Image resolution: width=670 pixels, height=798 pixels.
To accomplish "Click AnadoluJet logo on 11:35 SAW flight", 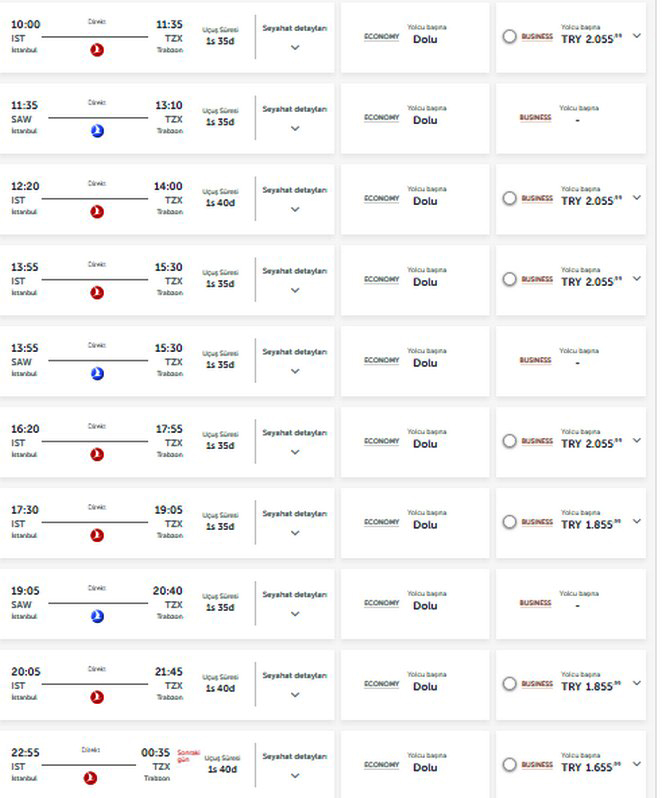I will [x=97, y=131].
